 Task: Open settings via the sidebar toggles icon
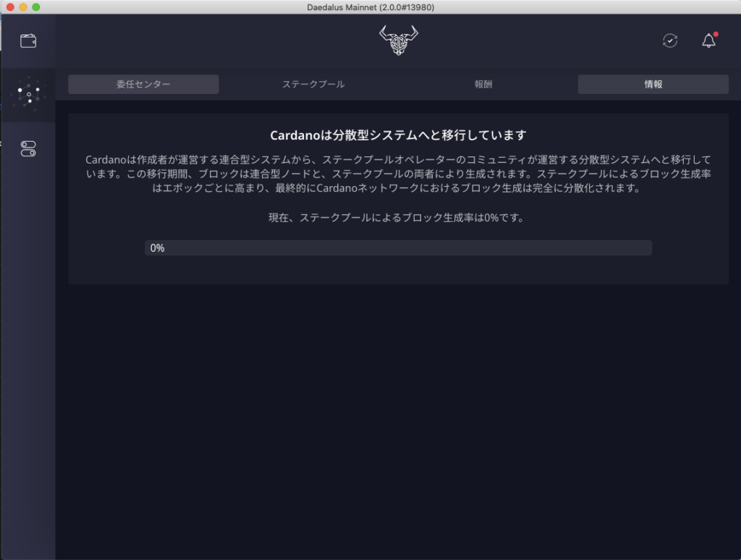click(x=28, y=149)
